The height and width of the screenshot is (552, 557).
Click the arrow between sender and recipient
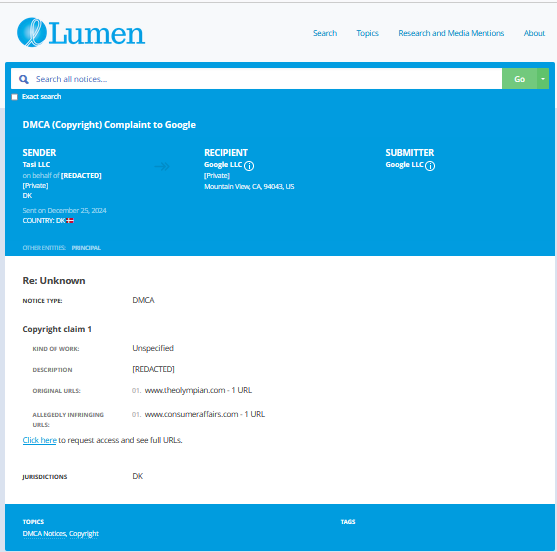[x=162, y=166]
